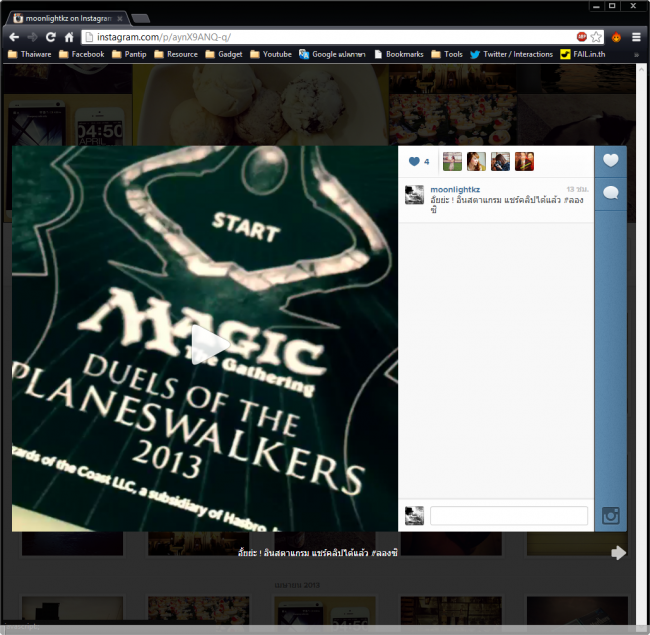Reload the Instagram page
The height and width of the screenshot is (635, 650).
point(51,37)
